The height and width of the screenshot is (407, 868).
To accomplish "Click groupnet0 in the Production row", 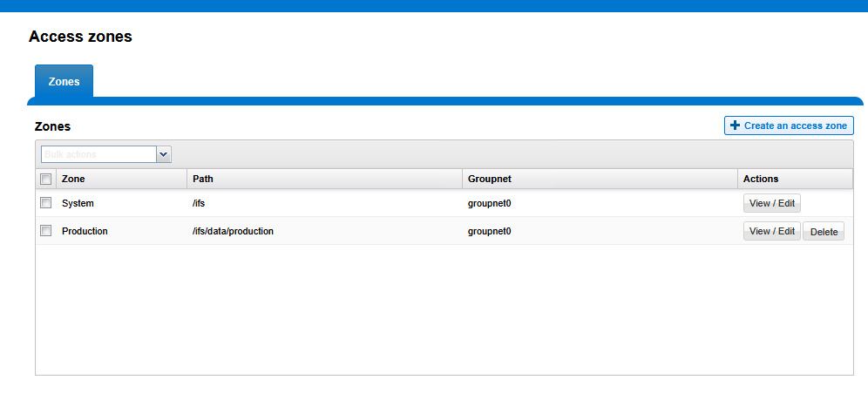I will point(489,231).
